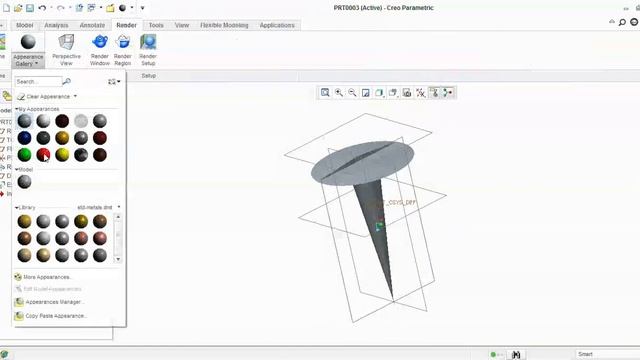Click the Refit zoom icon in graphics toolbar

[325, 93]
